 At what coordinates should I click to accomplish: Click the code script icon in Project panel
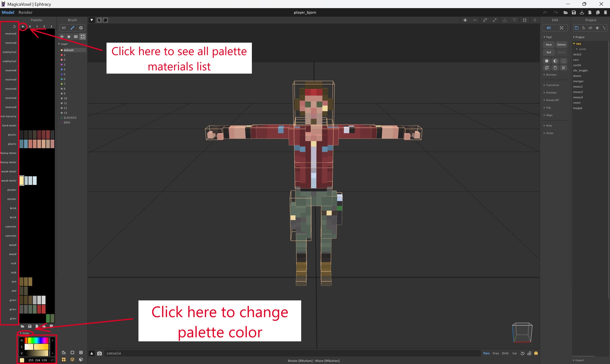click(x=590, y=28)
